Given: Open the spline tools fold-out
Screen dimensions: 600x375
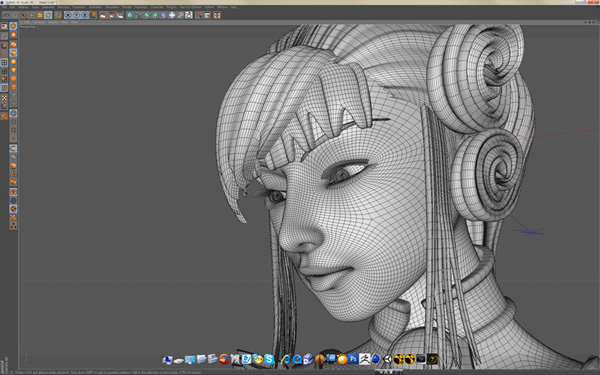Looking at the screenshot, I should pyautogui.click(x=138, y=15).
